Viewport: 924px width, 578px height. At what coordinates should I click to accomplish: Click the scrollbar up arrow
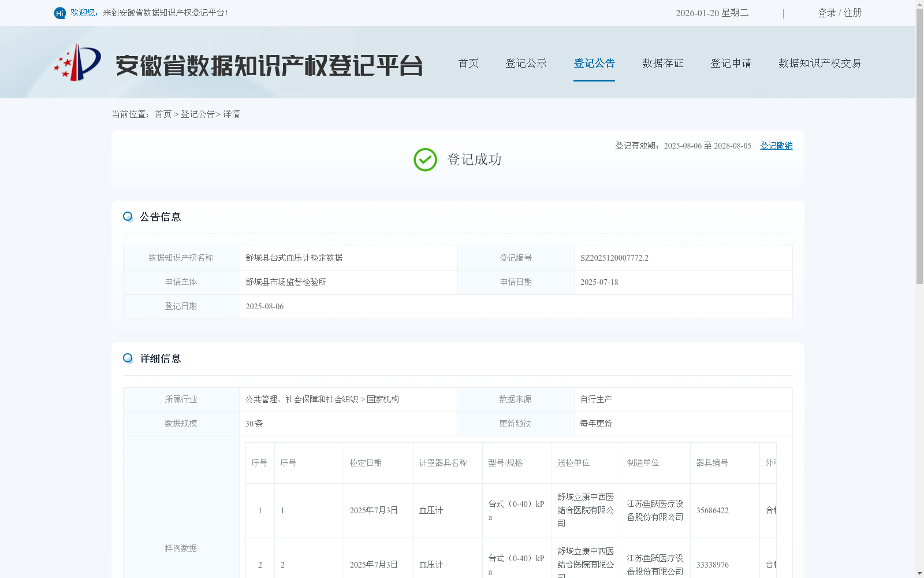click(x=919, y=4)
